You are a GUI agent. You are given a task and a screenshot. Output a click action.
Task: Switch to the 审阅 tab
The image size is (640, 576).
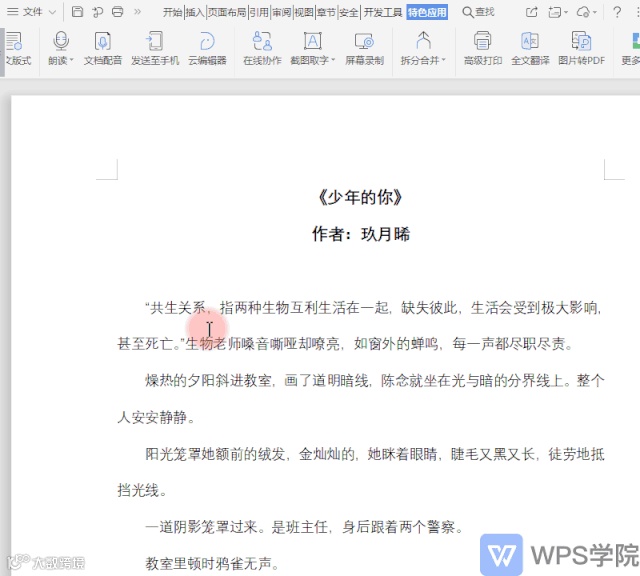(x=282, y=13)
